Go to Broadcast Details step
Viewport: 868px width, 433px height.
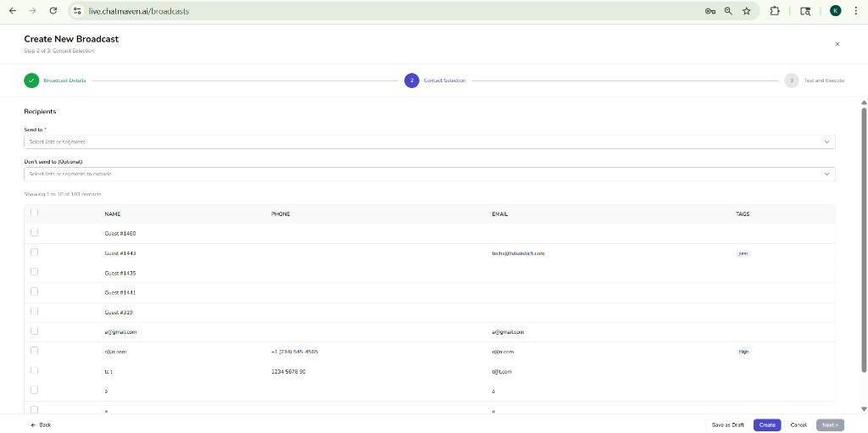(64, 80)
